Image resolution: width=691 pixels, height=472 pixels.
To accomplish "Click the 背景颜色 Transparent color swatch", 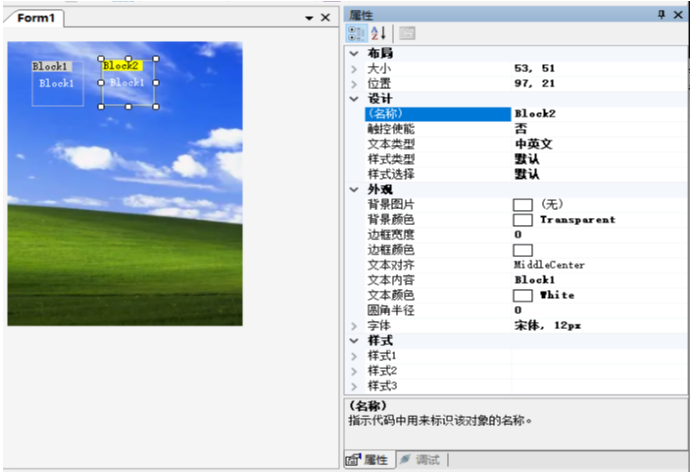I will [x=523, y=219].
